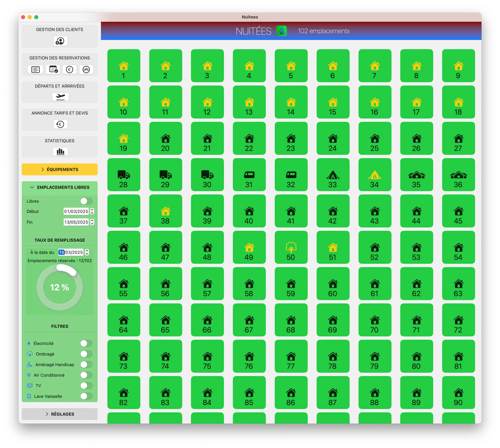Click the À la date du field
This screenshot has width=500, height=448.
(71, 252)
